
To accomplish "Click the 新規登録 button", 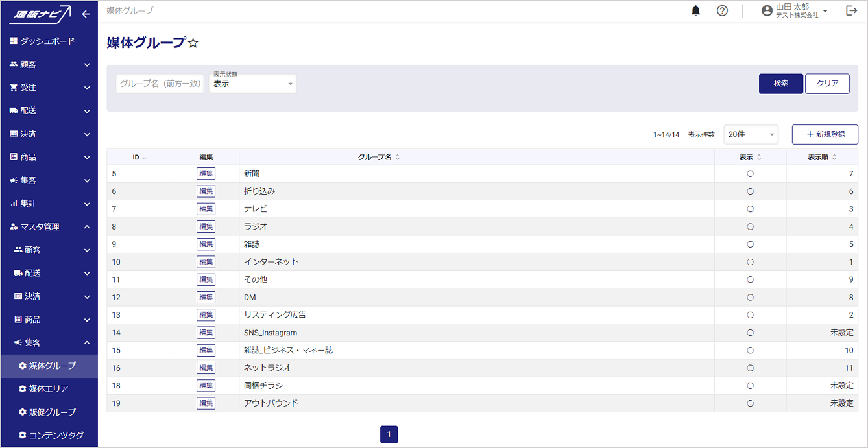I will pyautogui.click(x=825, y=134).
